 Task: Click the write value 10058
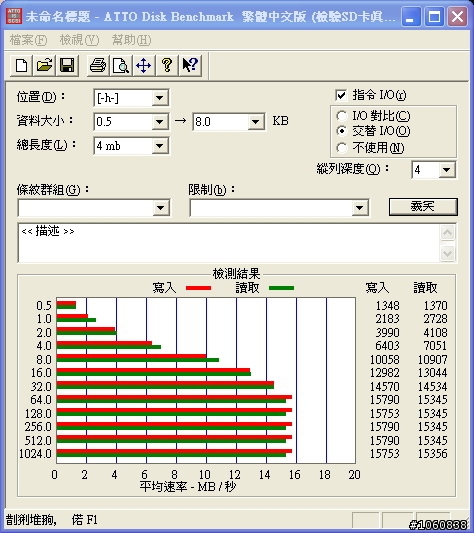click(385, 359)
